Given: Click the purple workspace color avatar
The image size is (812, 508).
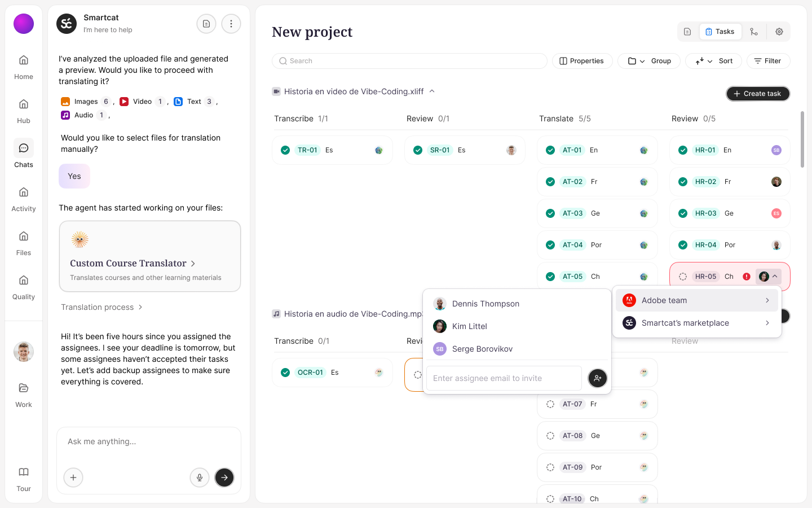Looking at the screenshot, I should coord(24,24).
